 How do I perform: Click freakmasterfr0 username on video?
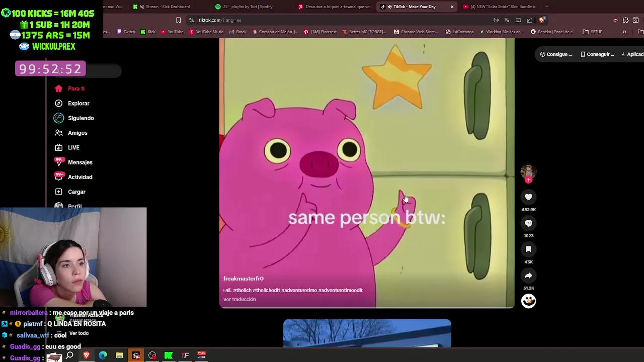(244, 279)
